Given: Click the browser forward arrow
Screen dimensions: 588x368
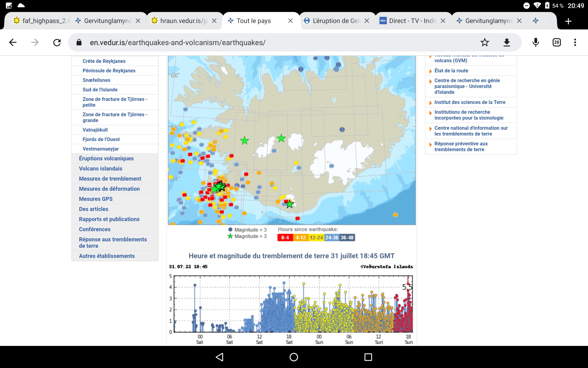Looking at the screenshot, I should pos(35,42).
